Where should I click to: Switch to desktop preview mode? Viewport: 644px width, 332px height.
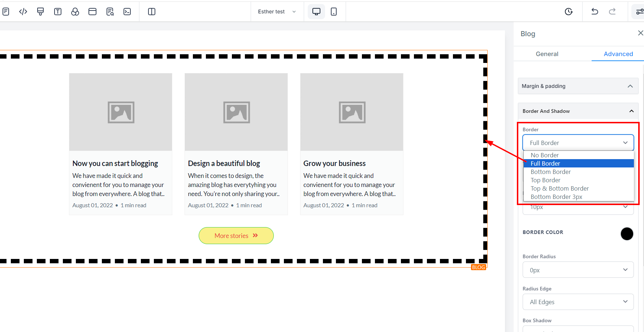tap(316, 12)
